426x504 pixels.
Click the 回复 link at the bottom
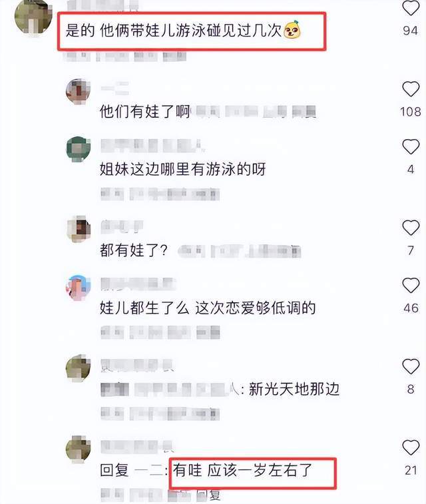pyautogui.click(x=208, y=495)
